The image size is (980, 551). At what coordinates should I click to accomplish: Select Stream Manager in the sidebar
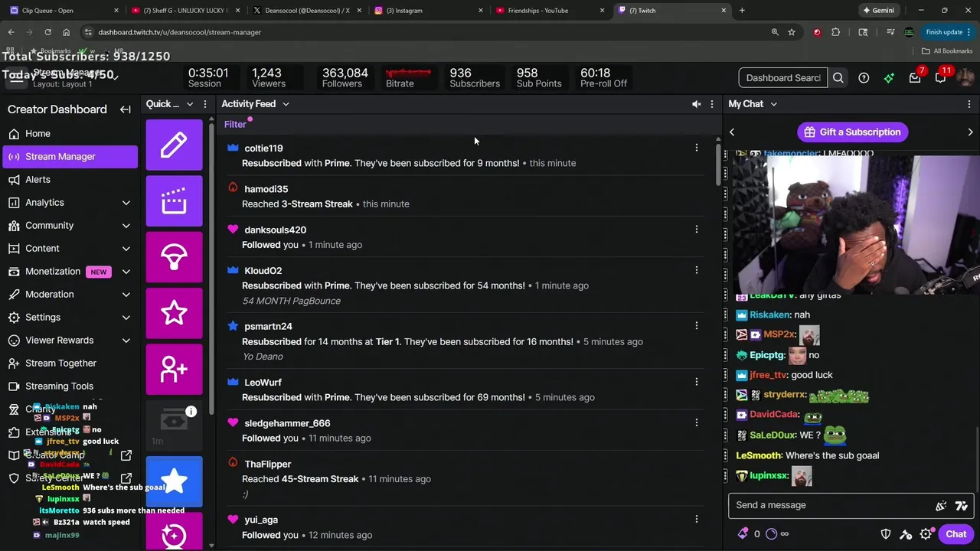coord(70,157)
